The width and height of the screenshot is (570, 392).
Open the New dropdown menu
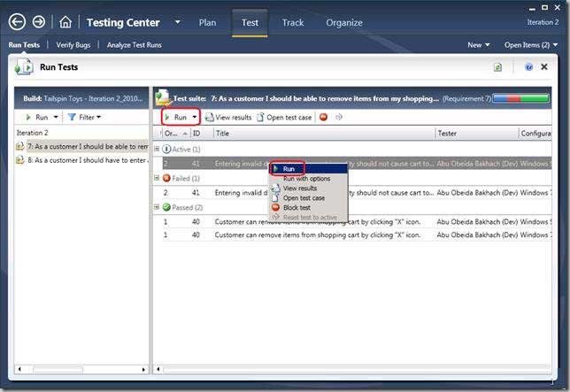tap(478, 44)
